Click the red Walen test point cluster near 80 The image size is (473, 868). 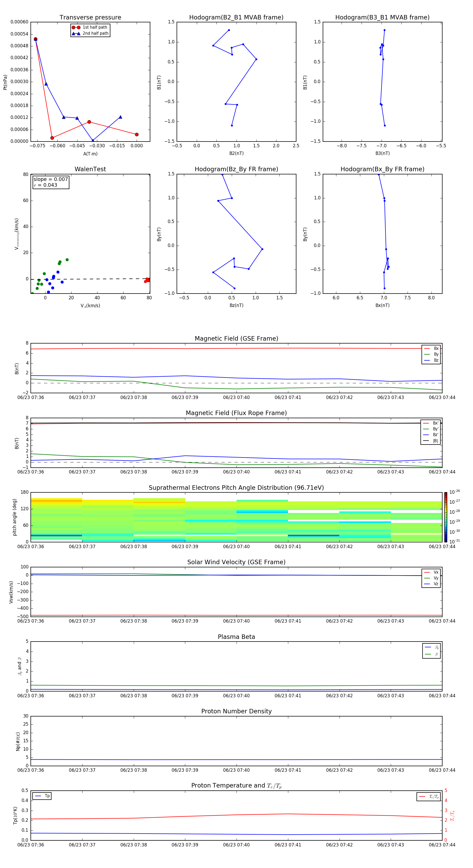pos(147,280)
